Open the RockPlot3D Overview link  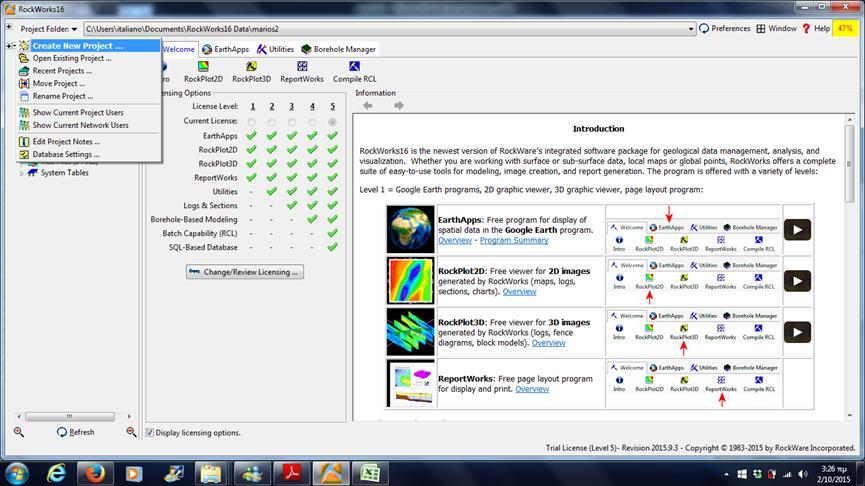(x=548, y=343)
